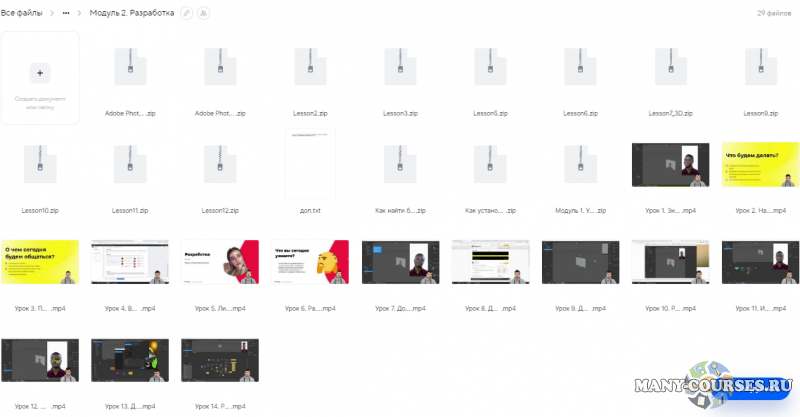Open the yellow Урок 2 video thumbnail
The image size is (800, 417).
click(x=760, y=164)
